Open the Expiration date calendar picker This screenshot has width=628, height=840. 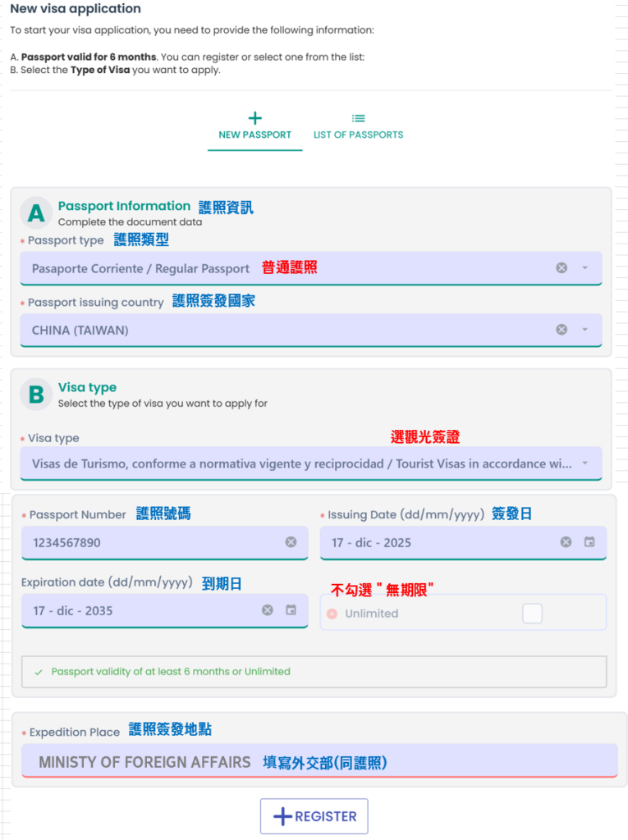tap(291, 610)
